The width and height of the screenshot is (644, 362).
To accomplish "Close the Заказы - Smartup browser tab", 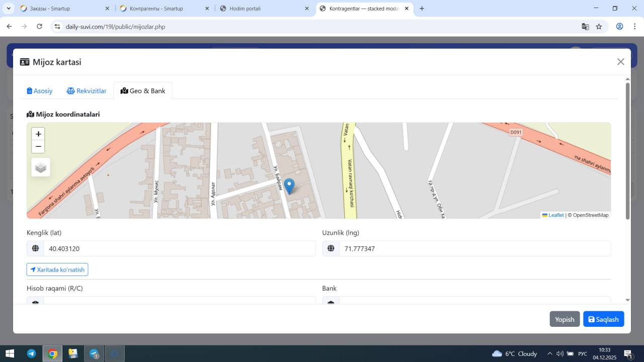I will [x=107, y=9].
